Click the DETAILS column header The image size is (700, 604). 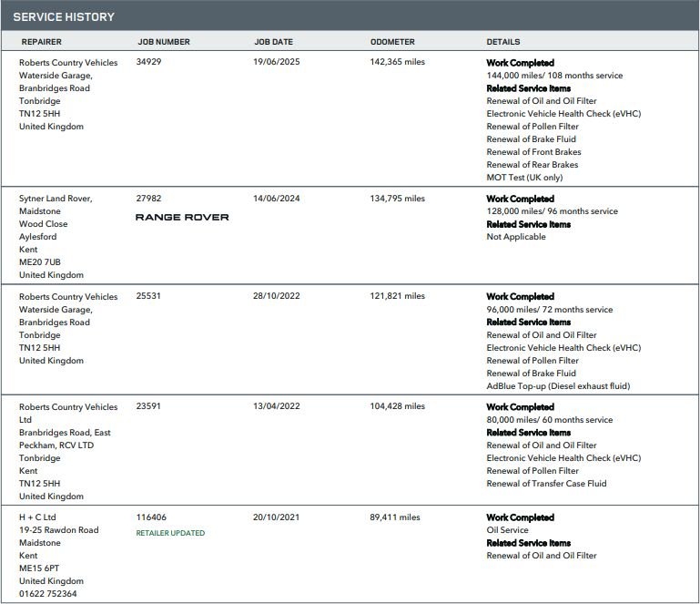[x=503, y=42]
